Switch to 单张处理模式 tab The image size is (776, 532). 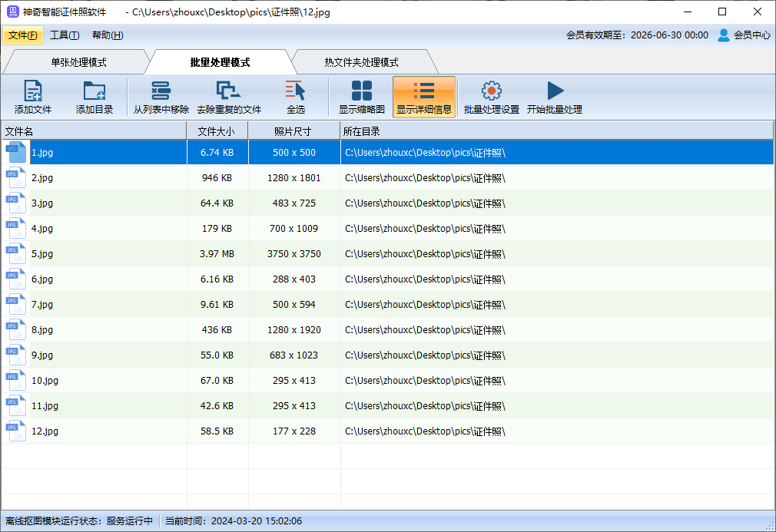pyautogui.click(x=78, y=62)
